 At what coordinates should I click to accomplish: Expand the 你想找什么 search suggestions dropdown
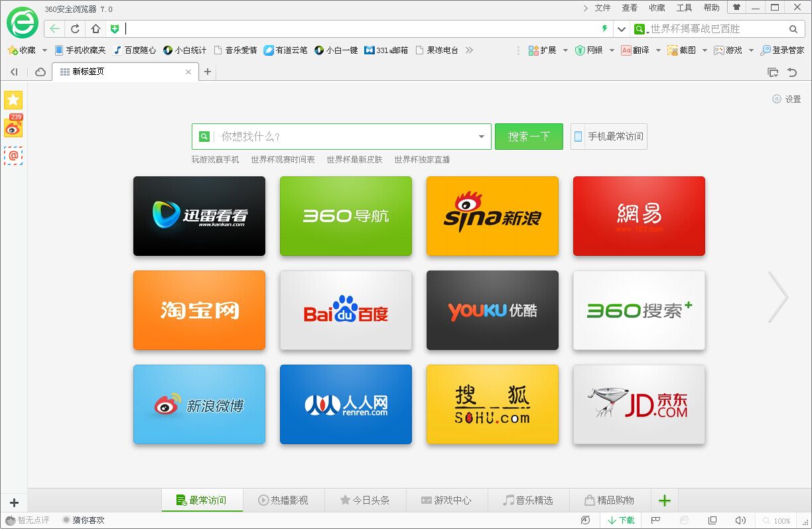click(481, 137)
